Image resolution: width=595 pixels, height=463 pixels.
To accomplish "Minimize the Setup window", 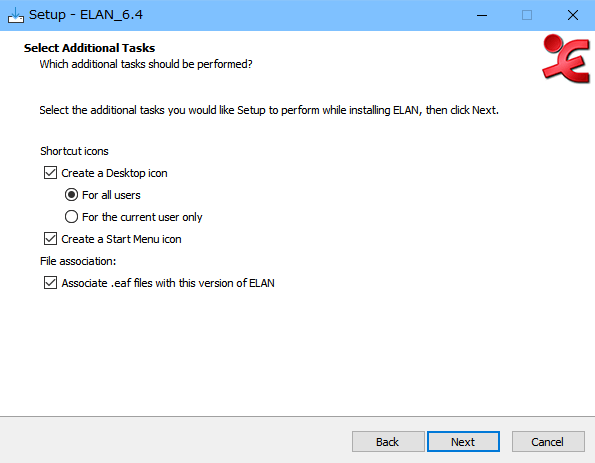I will pos(482,15).
